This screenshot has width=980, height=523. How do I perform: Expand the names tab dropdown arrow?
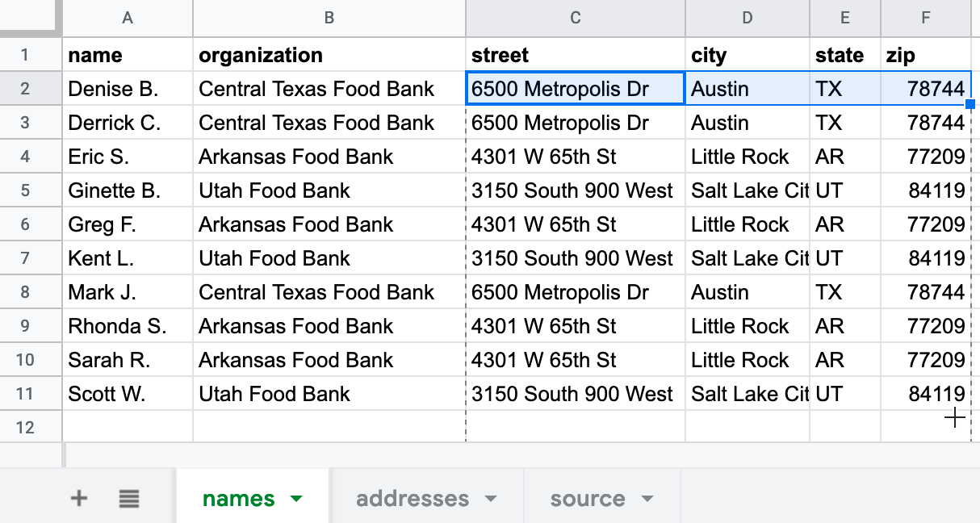(x=296, y=499)
